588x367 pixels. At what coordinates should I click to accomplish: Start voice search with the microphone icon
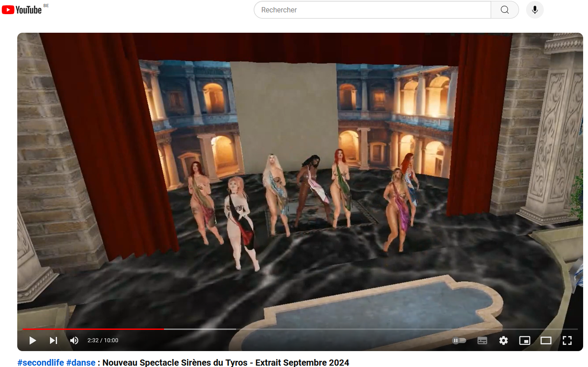point(535,10)
